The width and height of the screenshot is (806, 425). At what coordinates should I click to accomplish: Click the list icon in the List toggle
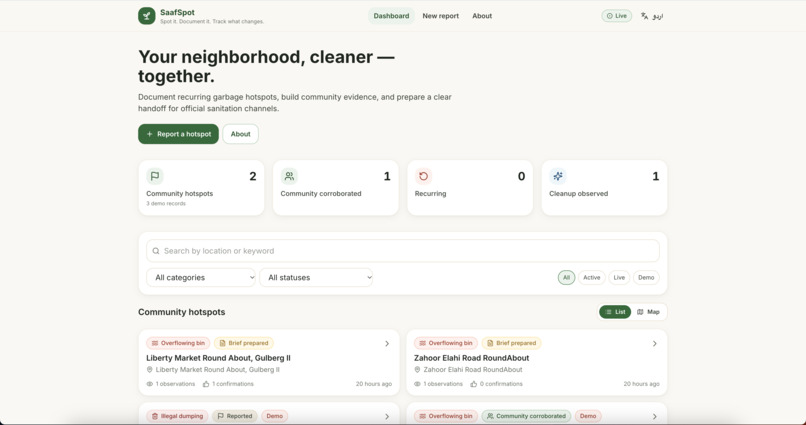point(608,312)
